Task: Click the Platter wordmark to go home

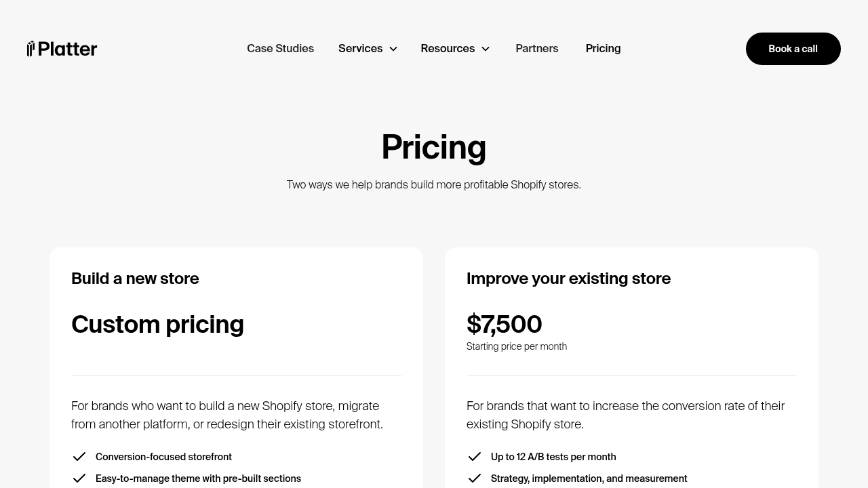Action: tap(67, 49)
